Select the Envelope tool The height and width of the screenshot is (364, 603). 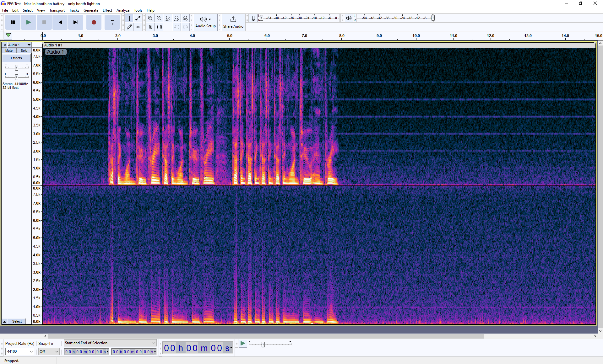pos(138,18)
